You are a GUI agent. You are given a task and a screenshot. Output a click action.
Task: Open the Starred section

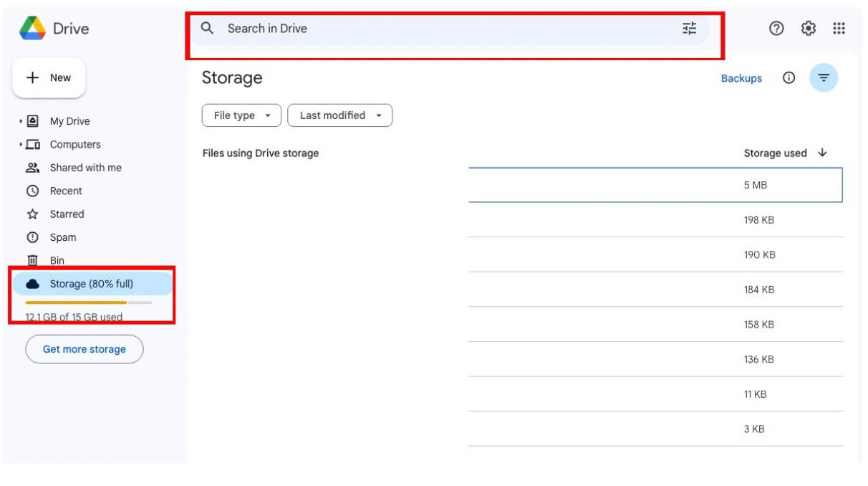[x=67, y=214]
